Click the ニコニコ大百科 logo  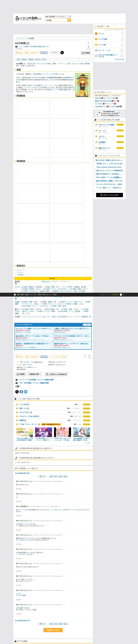[28, 18]
